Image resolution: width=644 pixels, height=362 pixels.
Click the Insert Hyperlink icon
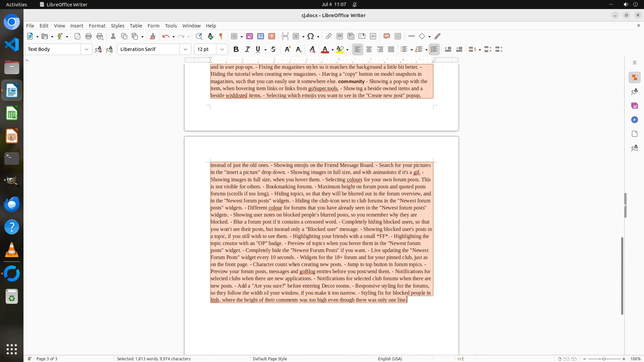point(329,36)
